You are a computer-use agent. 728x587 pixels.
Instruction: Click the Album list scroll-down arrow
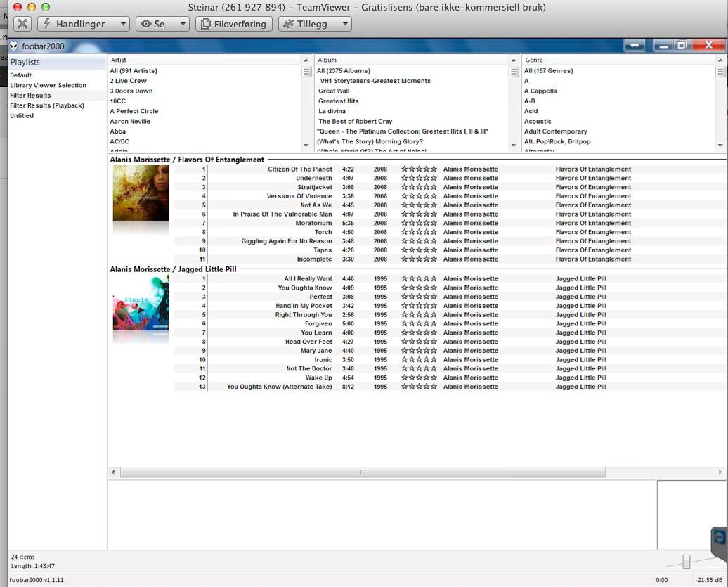pos(514,146)
